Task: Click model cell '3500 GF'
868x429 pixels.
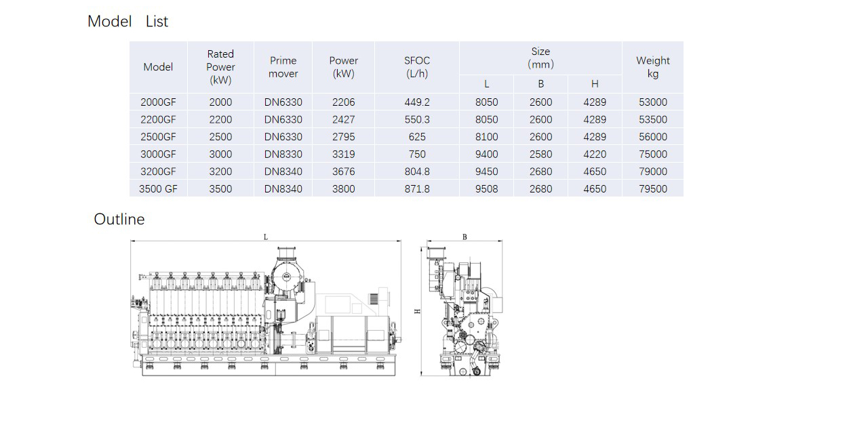Action: coord(158,189)
